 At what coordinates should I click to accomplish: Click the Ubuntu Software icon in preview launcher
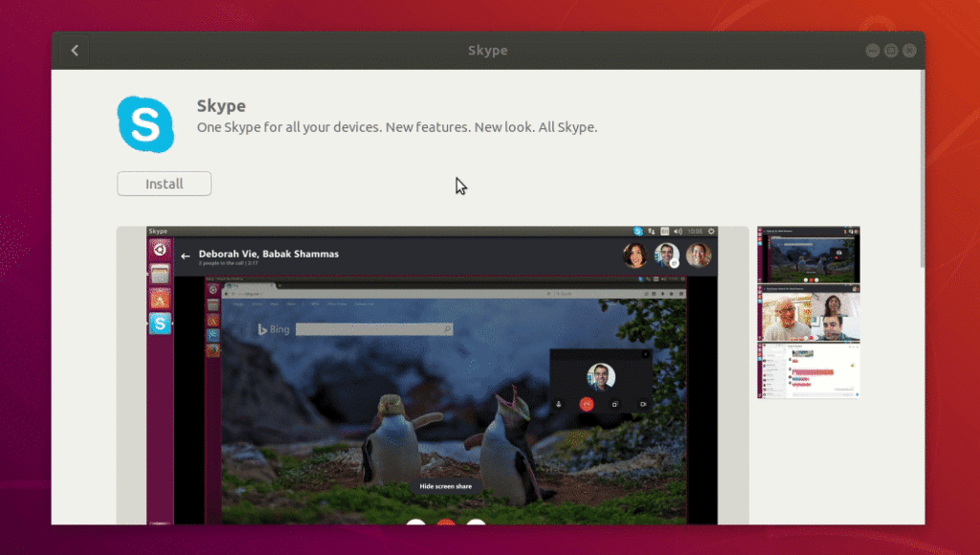(160, 300)
